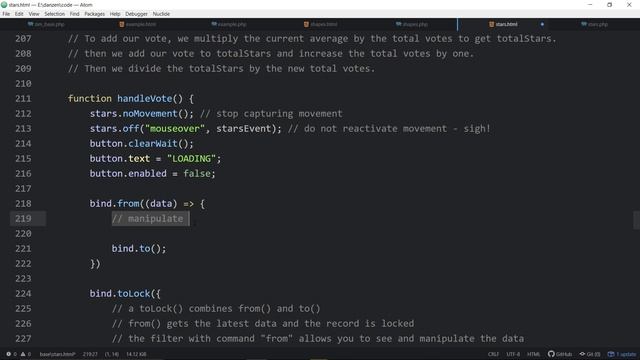Click the closing }) on line 222
The image size is (640, 360).
95,264
